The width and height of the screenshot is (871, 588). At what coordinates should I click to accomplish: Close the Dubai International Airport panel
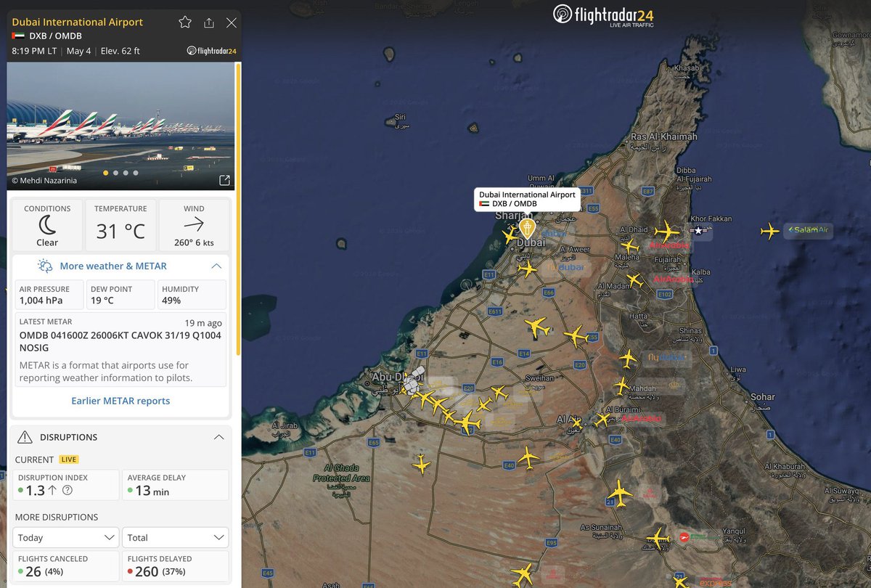232,23
